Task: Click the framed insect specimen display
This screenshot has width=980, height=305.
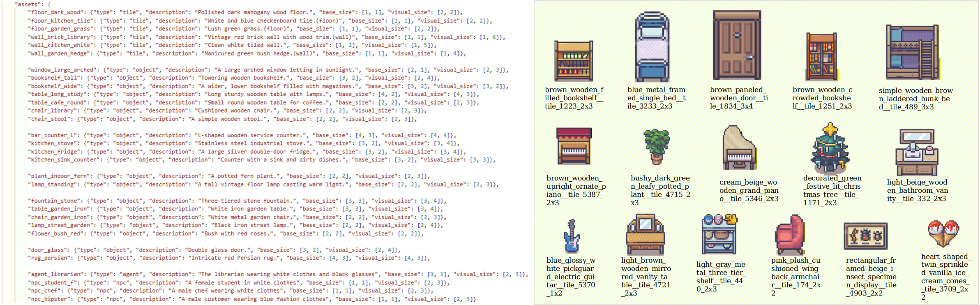Action: (x=865, y=236)
